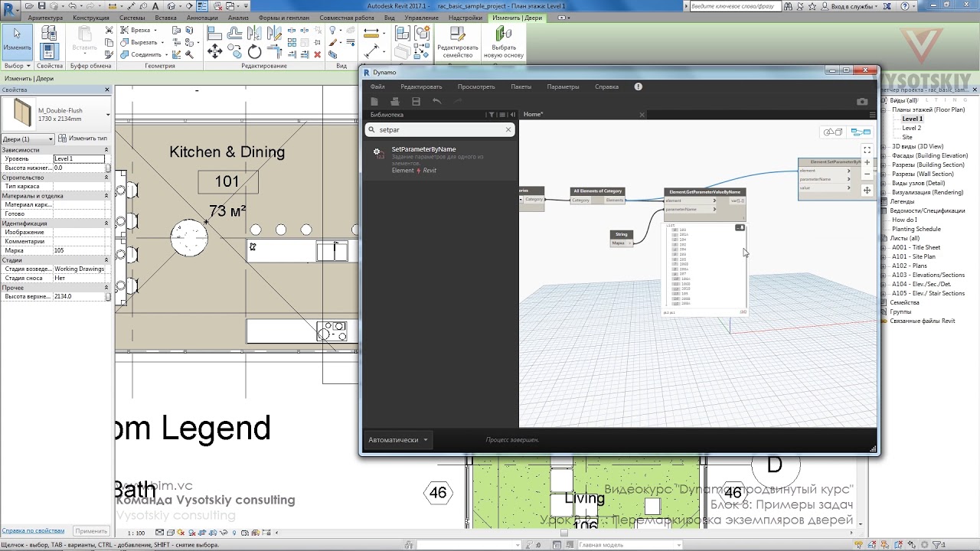Switch to graph view navigation in Dynamo
Viewport: 980px width, 551px height.
point(861,132)
